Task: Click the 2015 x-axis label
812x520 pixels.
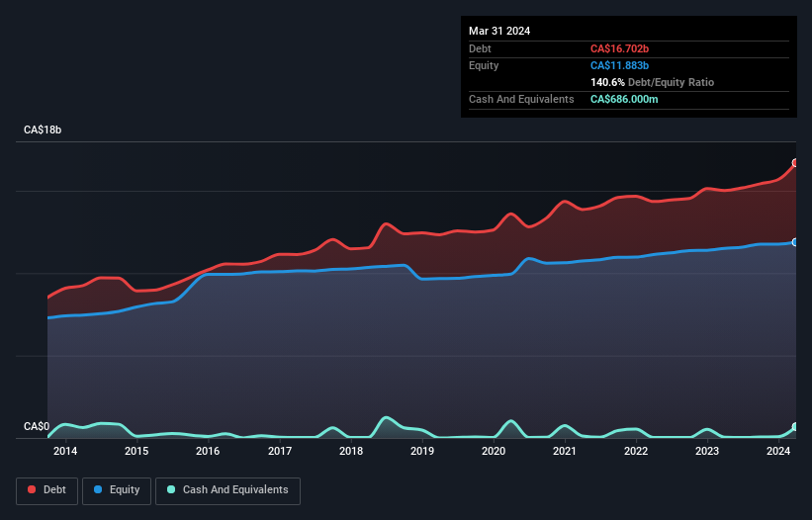Action: tap(136, 451)
